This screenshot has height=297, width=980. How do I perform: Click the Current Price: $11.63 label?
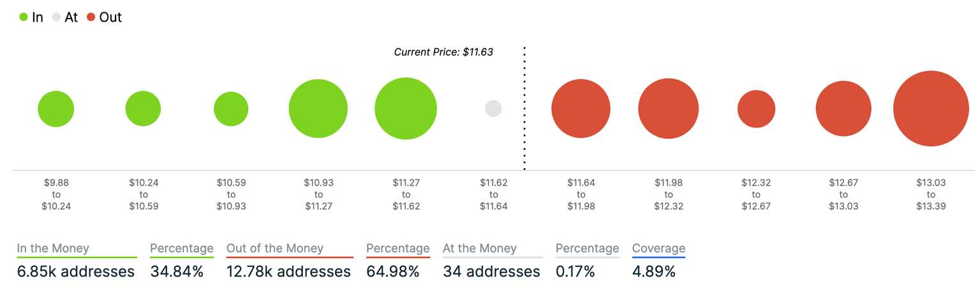pyautogui.click(x=443, y=52)
